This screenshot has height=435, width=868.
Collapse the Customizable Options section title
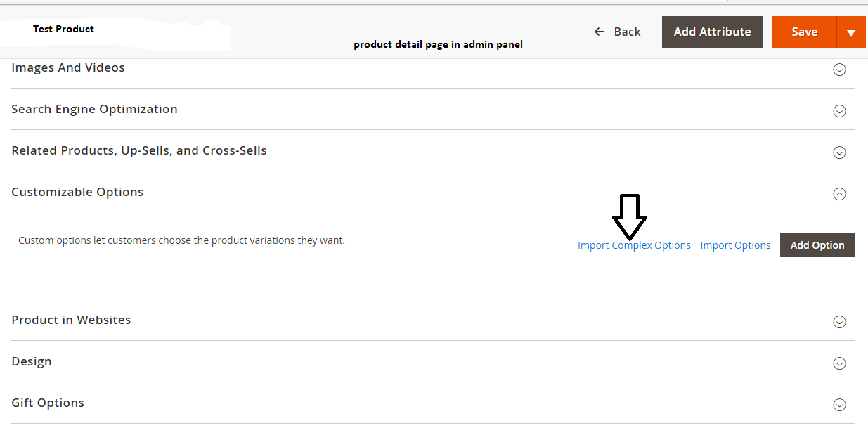77,193
